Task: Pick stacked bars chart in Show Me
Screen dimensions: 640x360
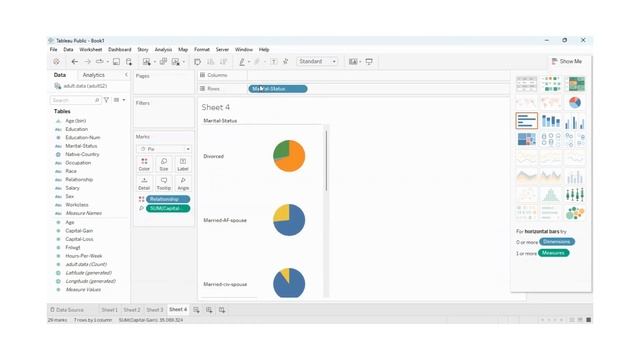Action: tap(551, 121)
